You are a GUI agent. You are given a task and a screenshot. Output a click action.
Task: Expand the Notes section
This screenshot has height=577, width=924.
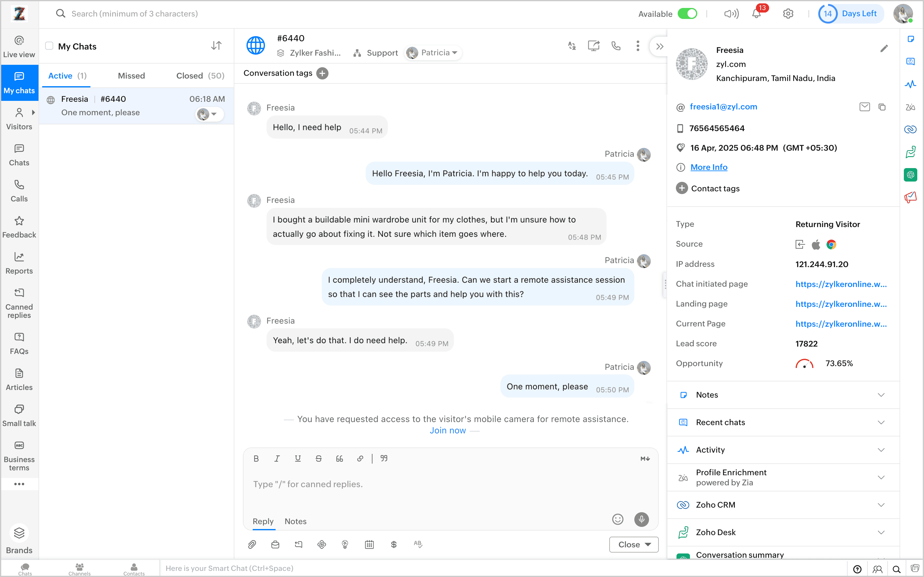tap(783, 395)
